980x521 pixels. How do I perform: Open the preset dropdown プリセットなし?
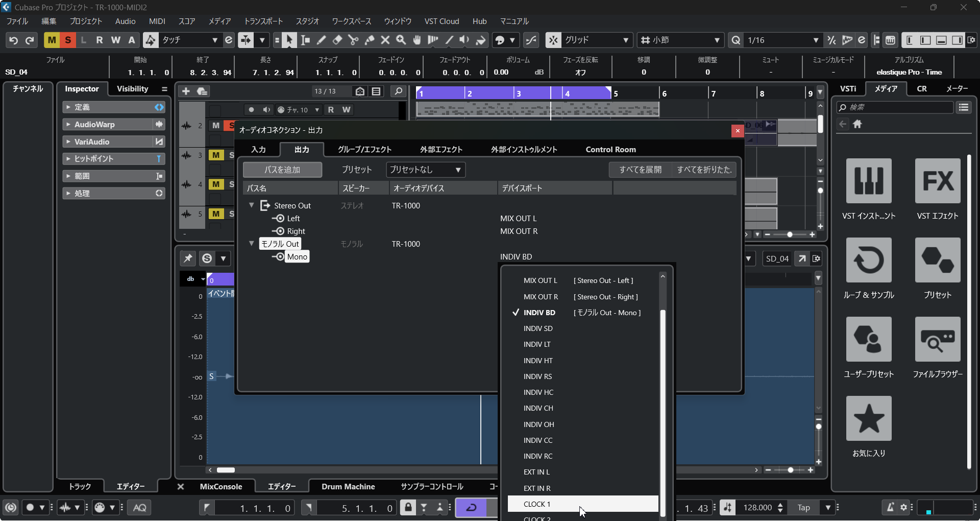pyautogui.click(x=425, y=170)
